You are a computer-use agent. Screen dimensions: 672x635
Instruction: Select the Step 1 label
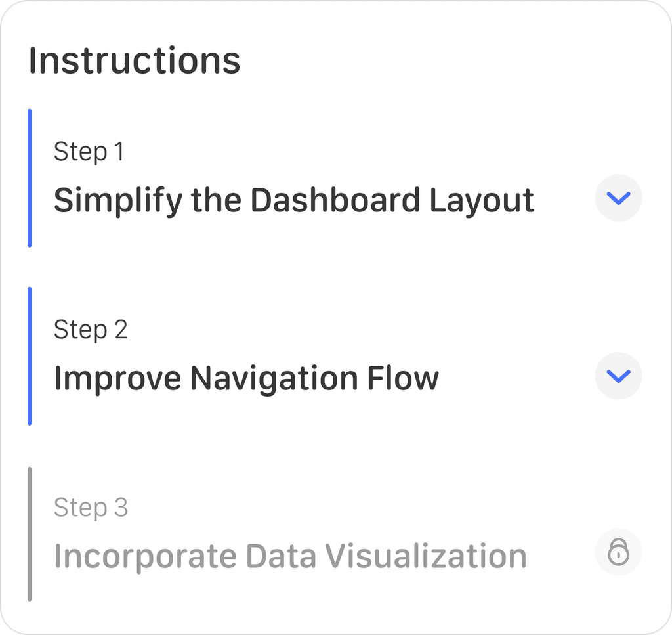89,152
